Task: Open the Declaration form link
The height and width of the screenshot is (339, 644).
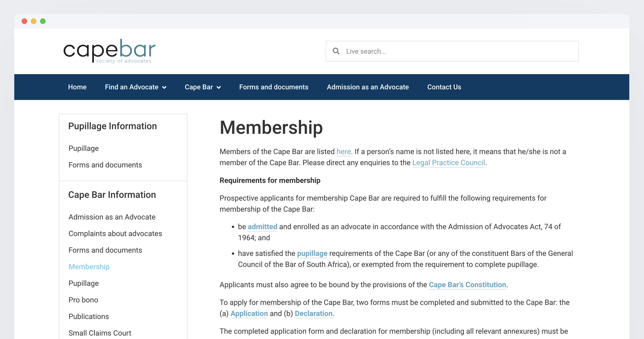Action: [x=314, y=313]
